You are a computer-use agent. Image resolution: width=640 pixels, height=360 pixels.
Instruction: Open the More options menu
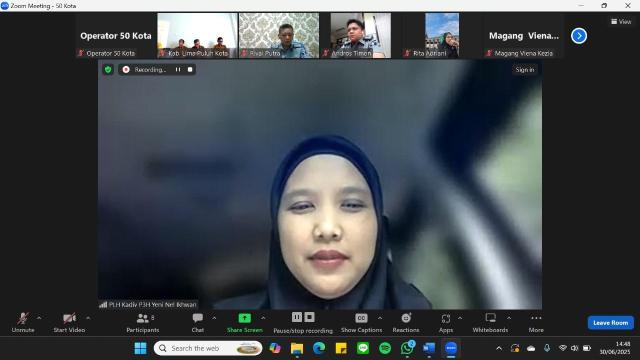(x=536, y=322)
